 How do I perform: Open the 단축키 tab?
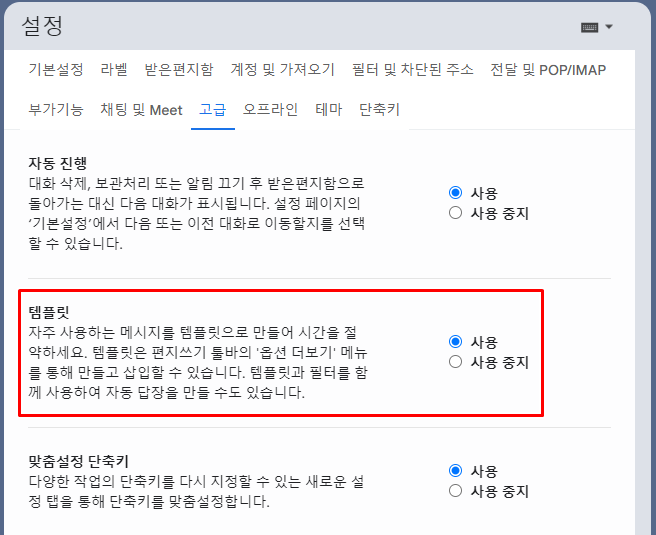click(x=379, y=110)
